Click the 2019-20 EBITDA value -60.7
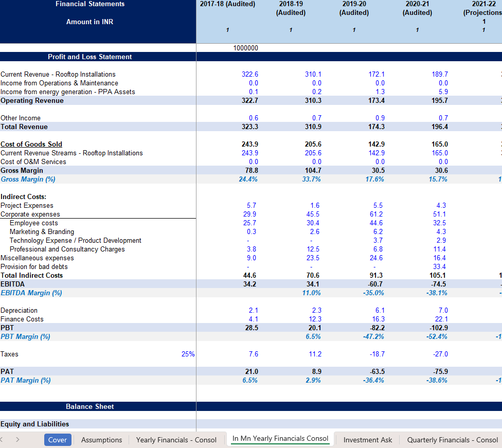 coord(375,284)
